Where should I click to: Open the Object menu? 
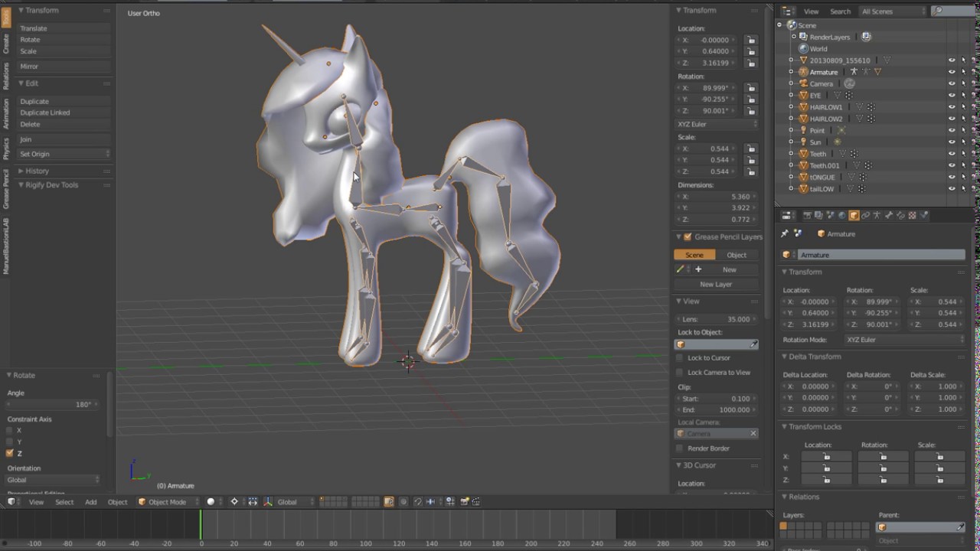(x=117, y=502)
